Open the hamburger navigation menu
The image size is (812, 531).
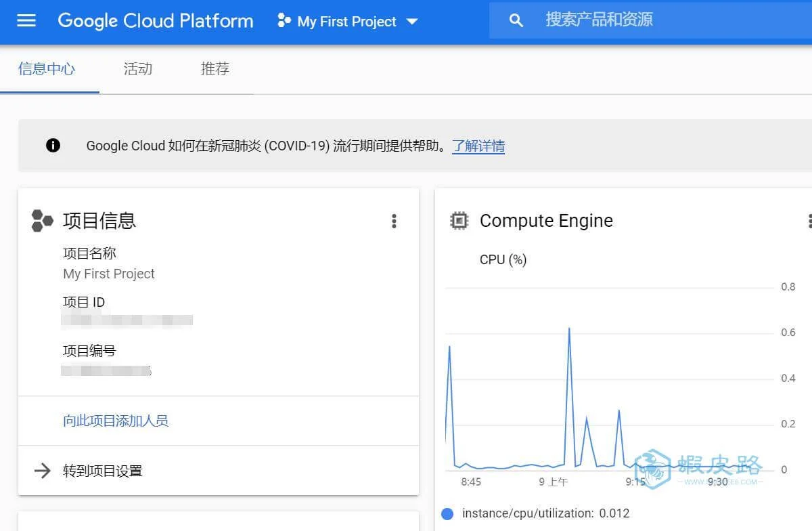pos(26,20)
